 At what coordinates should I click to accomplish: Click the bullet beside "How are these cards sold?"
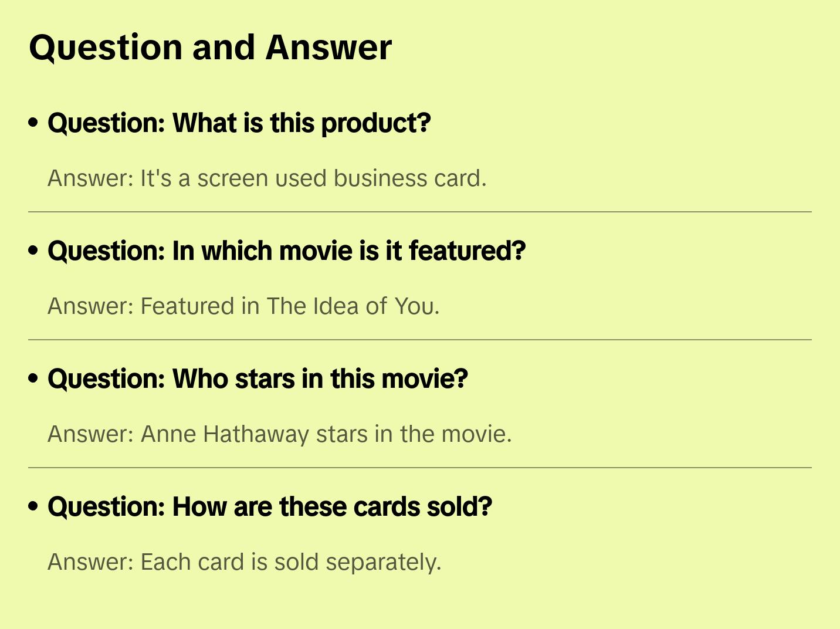pos(33,507)
